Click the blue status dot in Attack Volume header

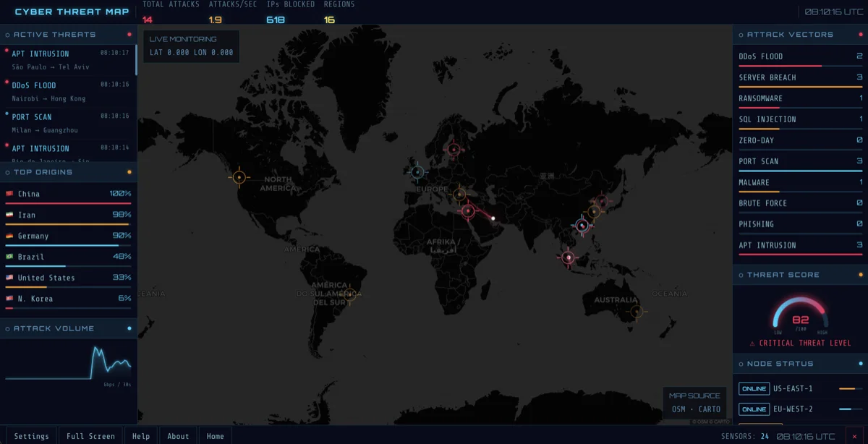tap(129, 328)
